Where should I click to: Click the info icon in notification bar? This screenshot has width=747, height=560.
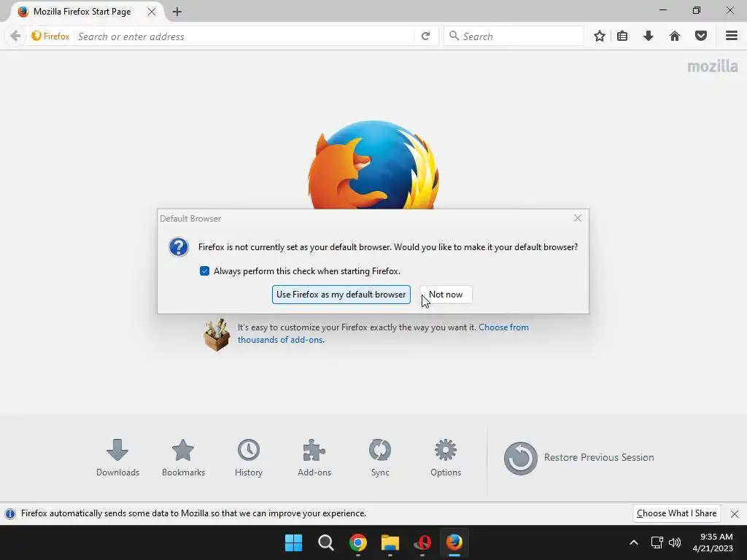point(10,514)
